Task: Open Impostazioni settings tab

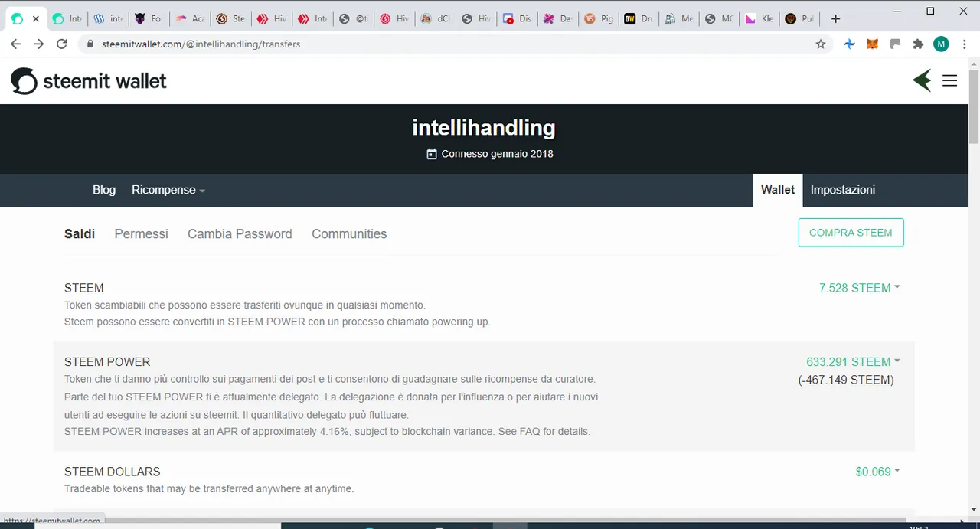Action: 843,190
